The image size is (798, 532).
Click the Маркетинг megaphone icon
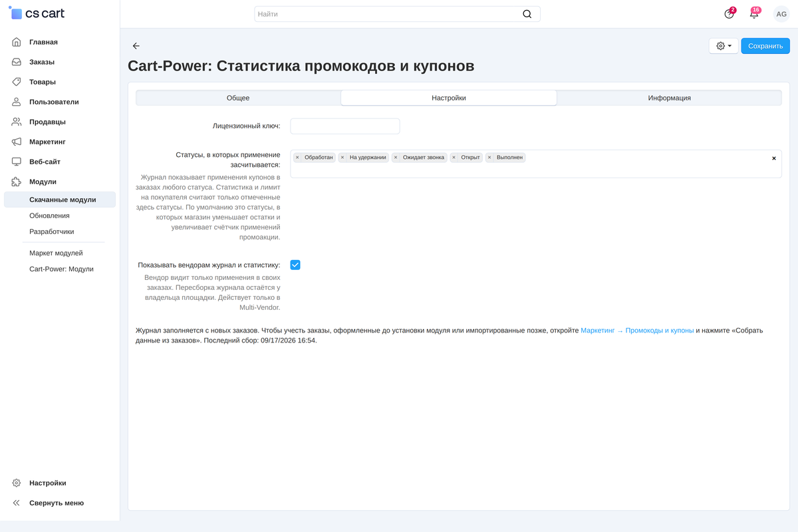[x=17, y=142]
